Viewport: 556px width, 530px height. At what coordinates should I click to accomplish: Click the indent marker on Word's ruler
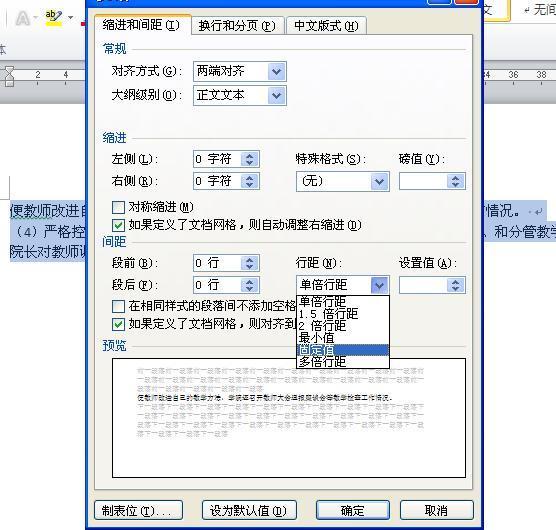click(9, 76)
